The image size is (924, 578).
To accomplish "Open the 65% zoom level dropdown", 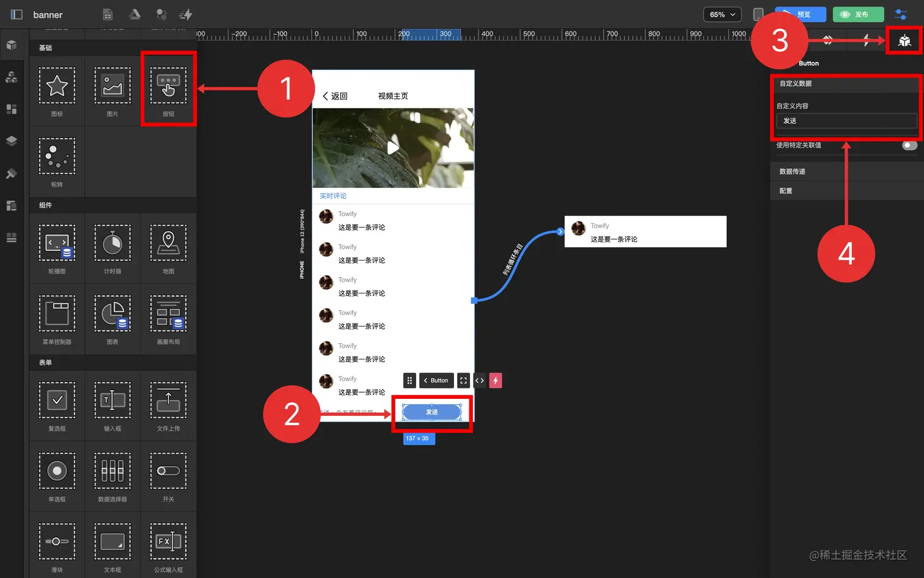I will (x=722, y=14).
